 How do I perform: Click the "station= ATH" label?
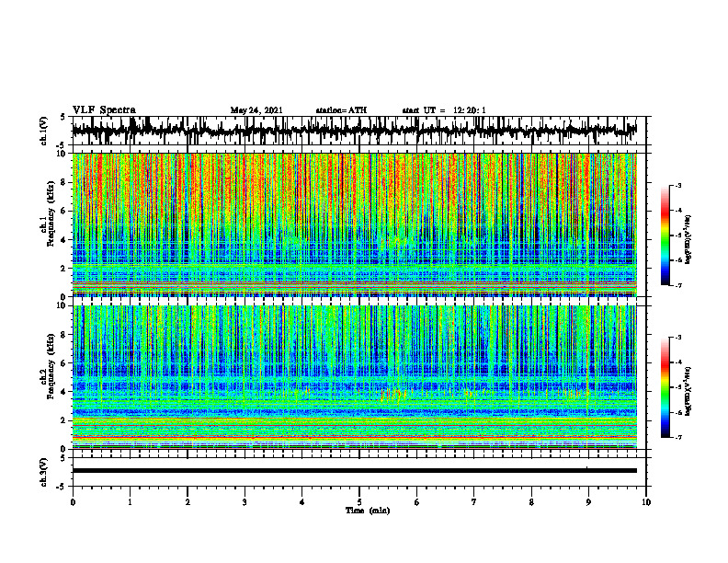point(341,110)
